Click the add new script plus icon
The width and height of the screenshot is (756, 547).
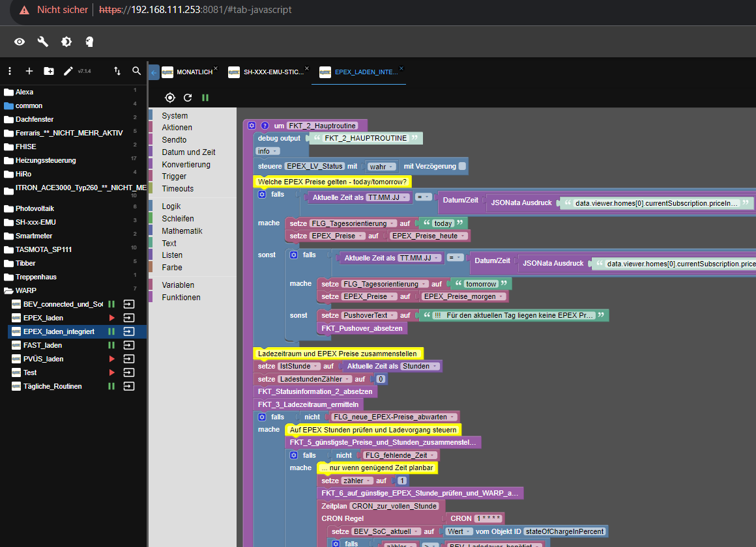(x=29, y=71)
